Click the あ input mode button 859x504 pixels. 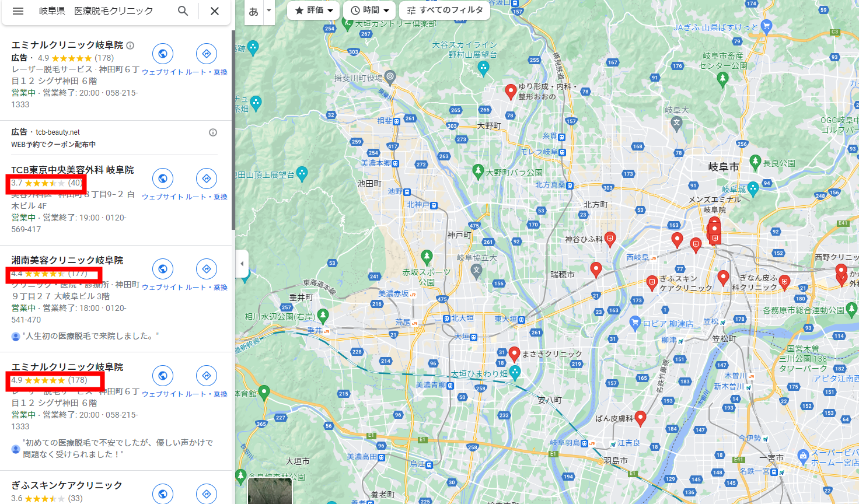(x=253, y=12)
